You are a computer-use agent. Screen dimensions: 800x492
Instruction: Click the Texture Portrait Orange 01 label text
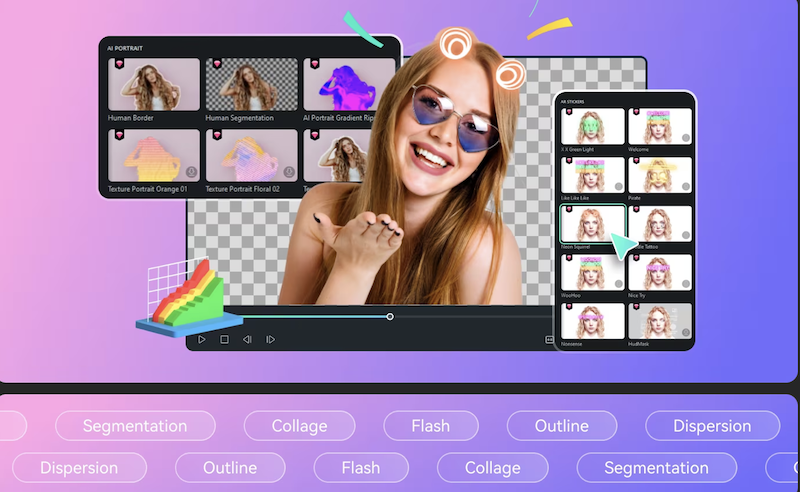pos(147,189)
